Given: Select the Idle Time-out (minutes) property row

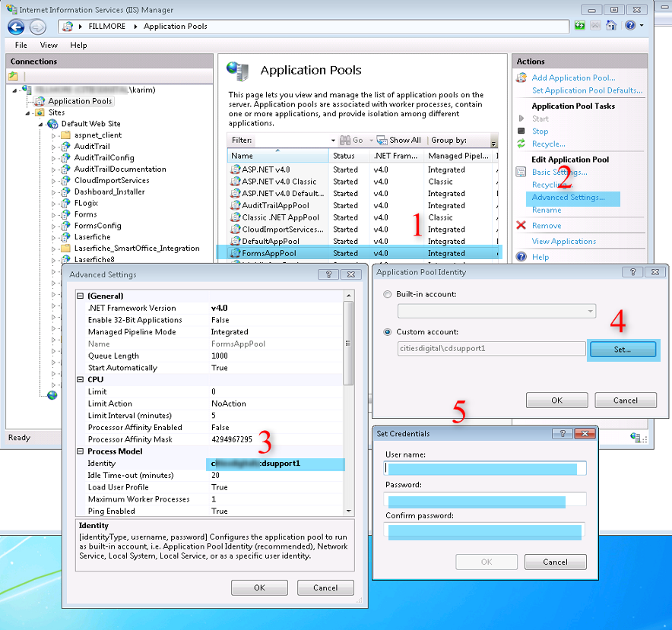Looking at the screenshot, I should [210, 475].
